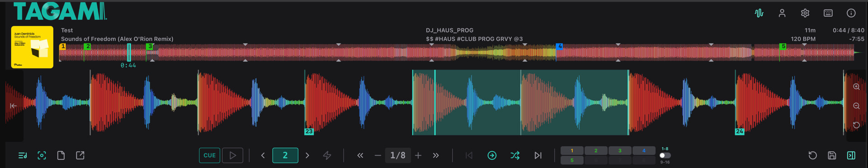
Task: Switch hot cue bank toggle to 9-16
Action: [x=665, y=155]
